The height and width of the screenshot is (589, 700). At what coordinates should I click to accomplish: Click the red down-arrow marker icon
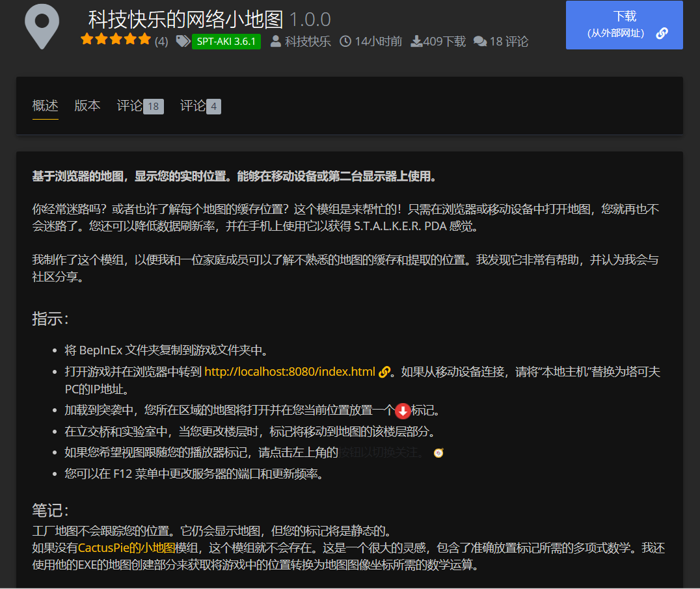[403, 411]
